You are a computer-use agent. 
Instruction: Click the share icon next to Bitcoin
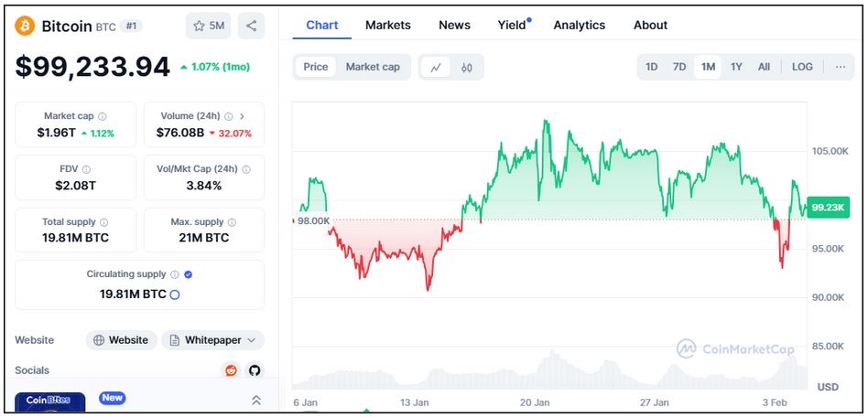click(251, 26)
